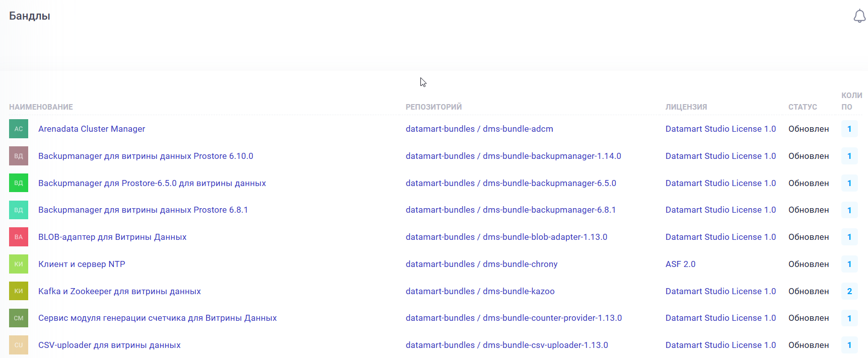Click the red BA avatar icon
This screenshot has width=868, height=358.
pos(19,237)
